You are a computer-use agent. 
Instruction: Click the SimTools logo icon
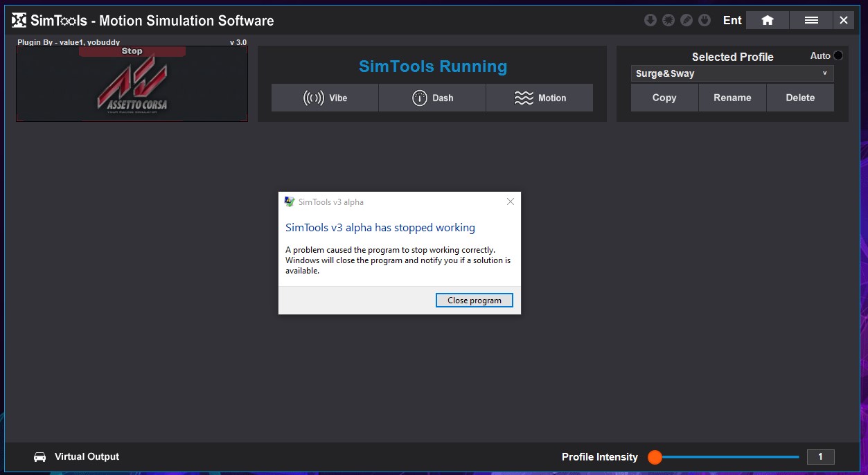pyautogui.click(x=19, y=20)
